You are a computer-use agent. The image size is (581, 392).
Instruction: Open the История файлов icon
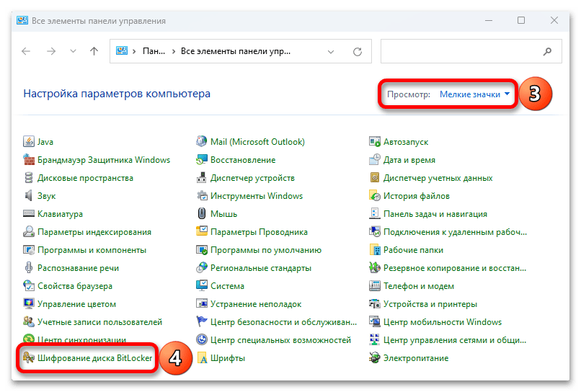tap(375, 195)
